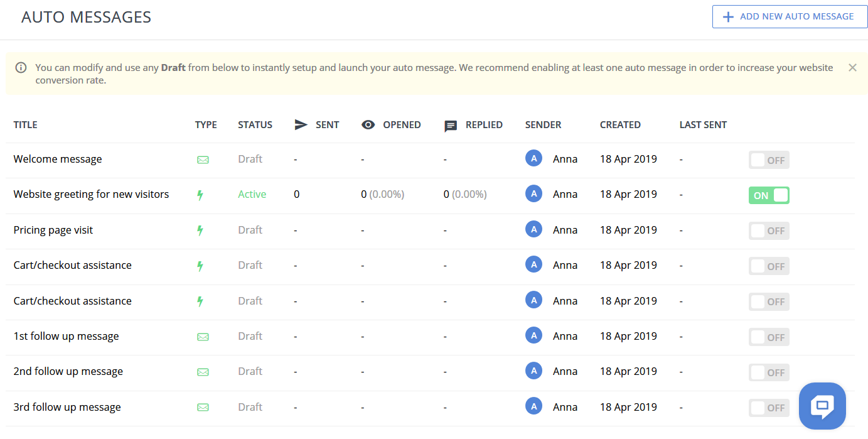Click the Replied column header
The width and height of the screenshot is (868, 439).
[x=483, y=125]
